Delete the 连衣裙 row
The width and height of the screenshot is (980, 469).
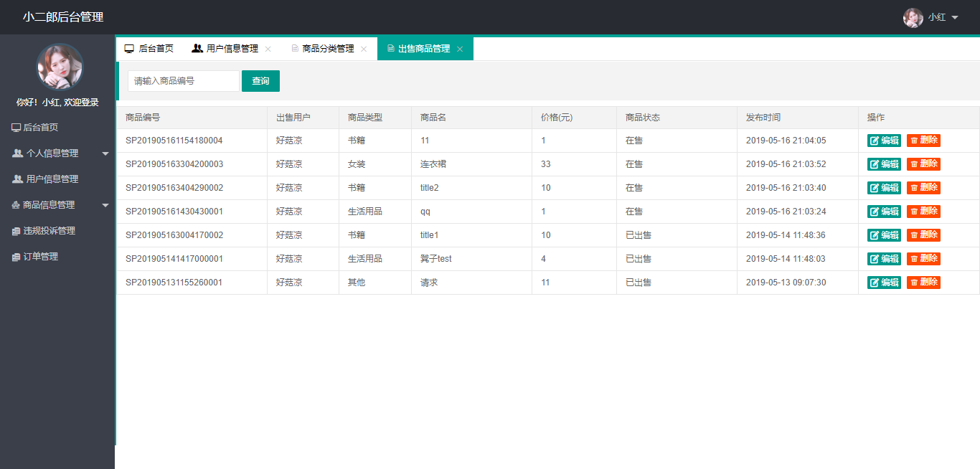[923, 164]
